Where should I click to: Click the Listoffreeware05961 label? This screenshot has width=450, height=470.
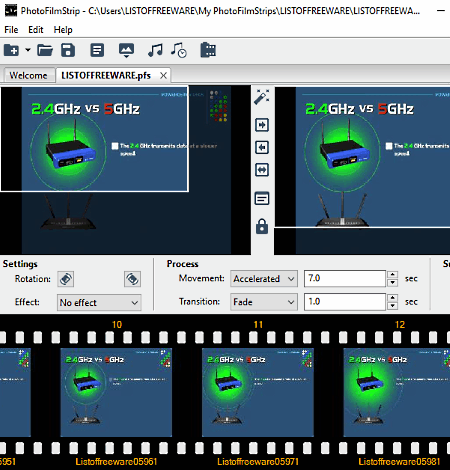coord(116,462)
